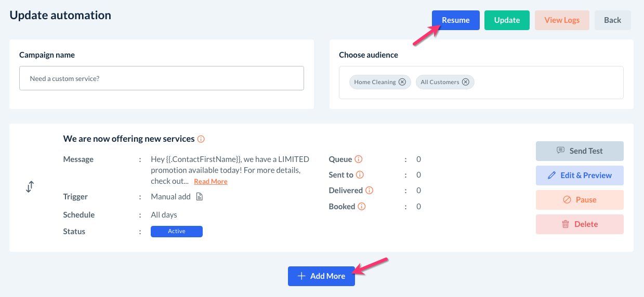Click the Campaign name input field
The width and height of the screenshot is (644, 297).
pos(162,78)
